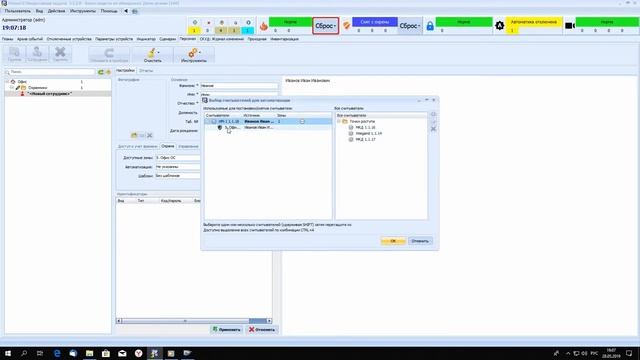Open Edge browser from the taskbar
Screen dimensions: 640x360
pyautogui.click(x=57, y=353)
